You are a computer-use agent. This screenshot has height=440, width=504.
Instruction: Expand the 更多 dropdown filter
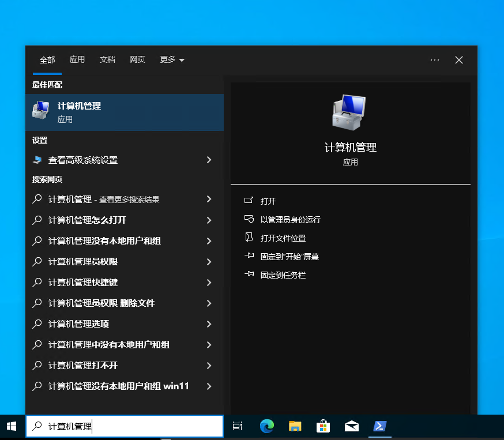(172, 60)
